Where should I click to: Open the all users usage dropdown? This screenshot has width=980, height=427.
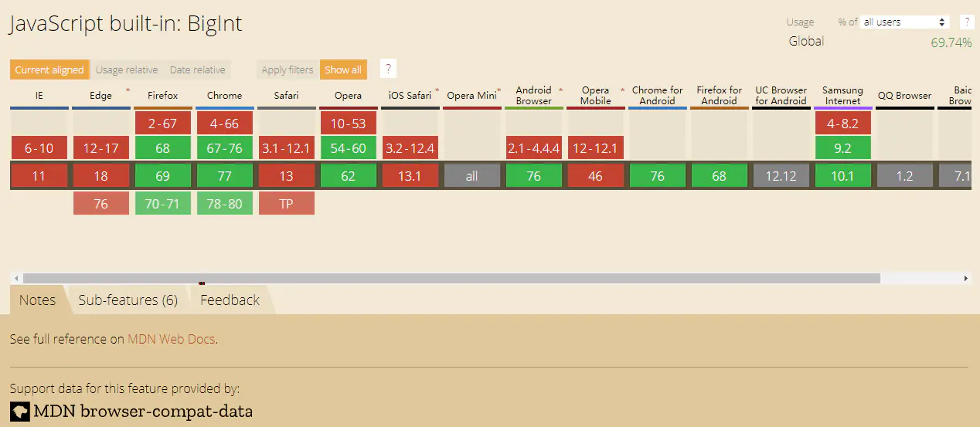click(x=904, y=22)
